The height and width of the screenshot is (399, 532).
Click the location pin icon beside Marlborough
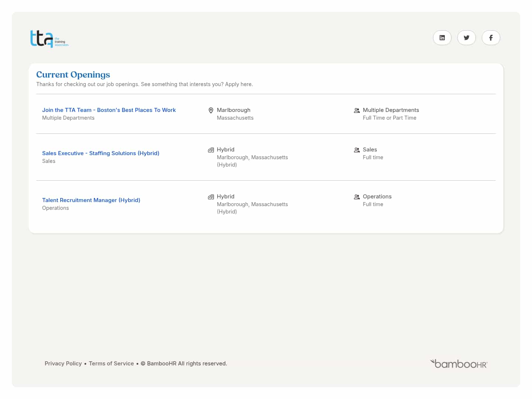211,110
